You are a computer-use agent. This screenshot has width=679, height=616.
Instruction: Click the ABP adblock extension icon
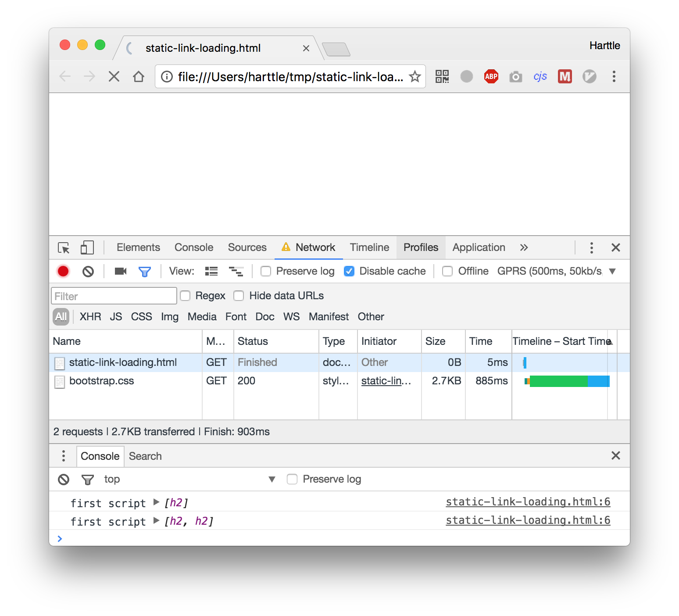coord(491,76)
